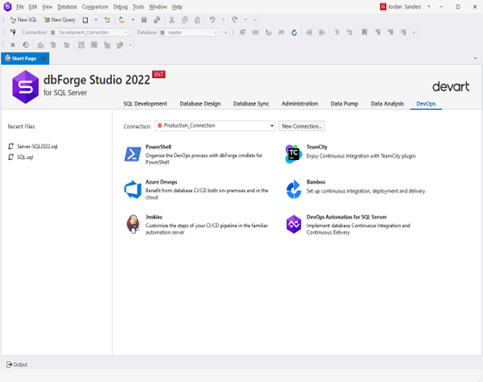483x382 pixels.
Task: Open the Jenkins link title
Action: [x=154, y=217]
